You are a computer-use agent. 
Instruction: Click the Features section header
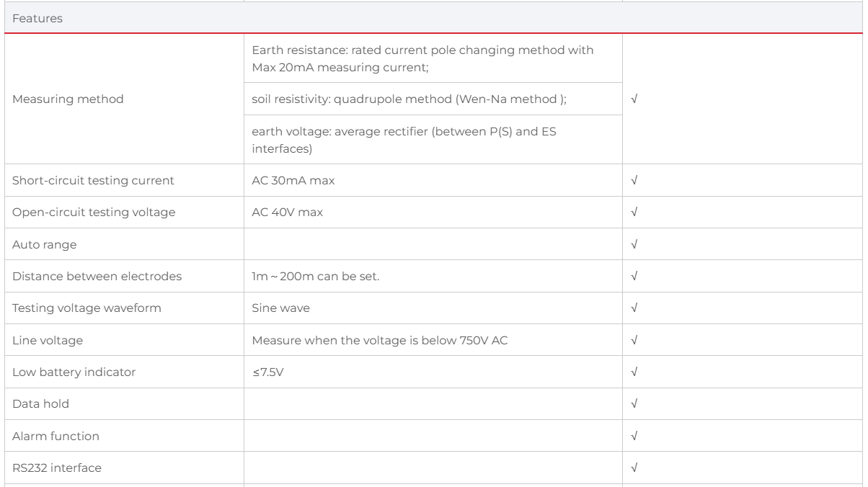click(x=37, y=20)
